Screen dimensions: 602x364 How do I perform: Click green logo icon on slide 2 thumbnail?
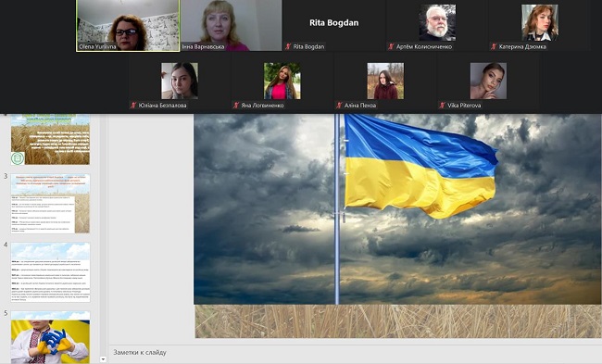[x=18, y=157]
